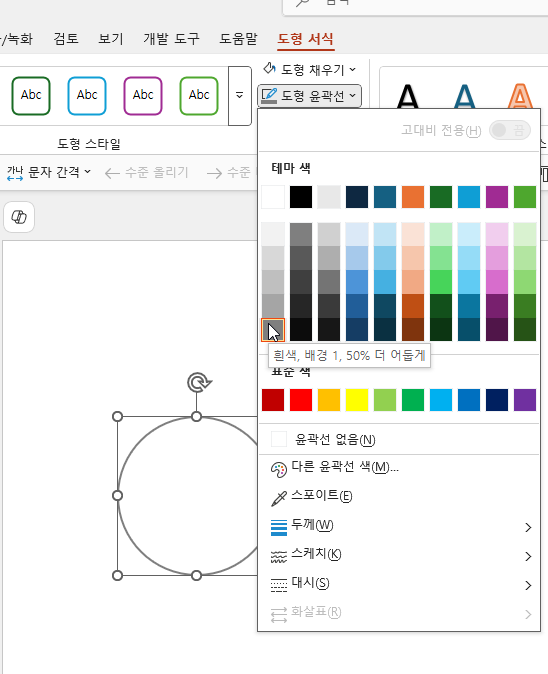This screenshot has height=674, width=548.
Task: Switch to the 도움말 tab
Action: (x=238, y=39)
